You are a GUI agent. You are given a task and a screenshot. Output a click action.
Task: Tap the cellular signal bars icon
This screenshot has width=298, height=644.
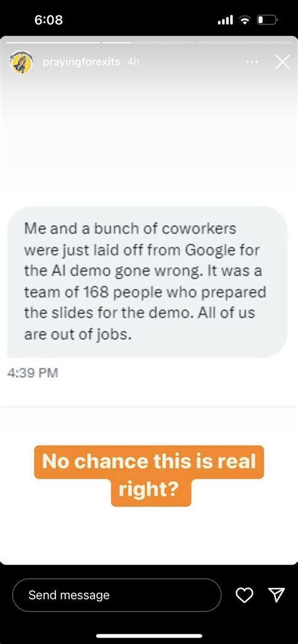225,19
